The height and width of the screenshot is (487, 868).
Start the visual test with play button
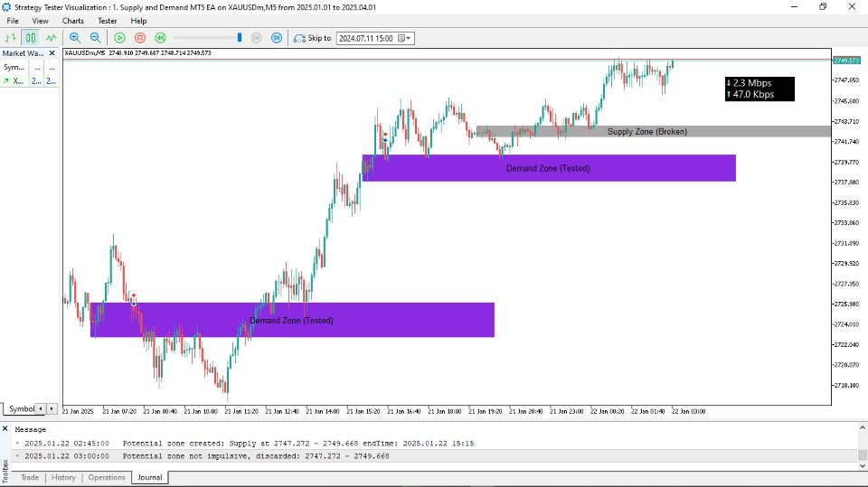(x=119, y=38)
